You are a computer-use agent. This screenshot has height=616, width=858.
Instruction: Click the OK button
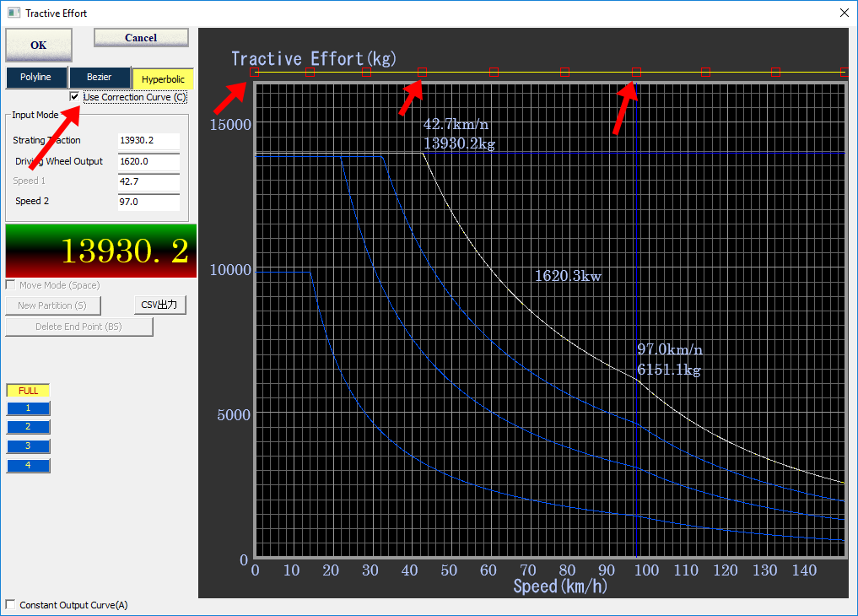[39, 45]
